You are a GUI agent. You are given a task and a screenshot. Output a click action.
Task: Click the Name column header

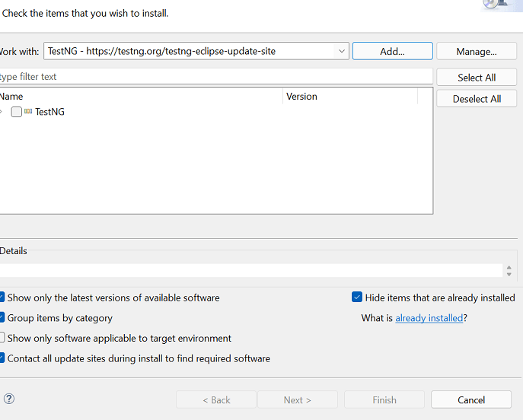[x=141, y=97]
